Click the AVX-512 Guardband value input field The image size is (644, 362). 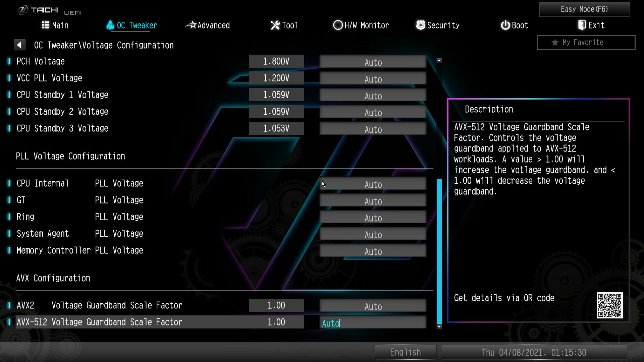tap(373, 323)
